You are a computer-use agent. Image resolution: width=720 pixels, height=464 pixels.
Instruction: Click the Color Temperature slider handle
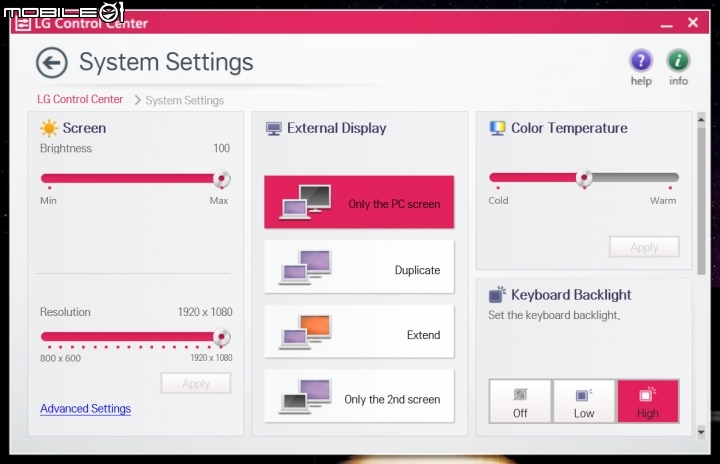[x=584, y=177]
